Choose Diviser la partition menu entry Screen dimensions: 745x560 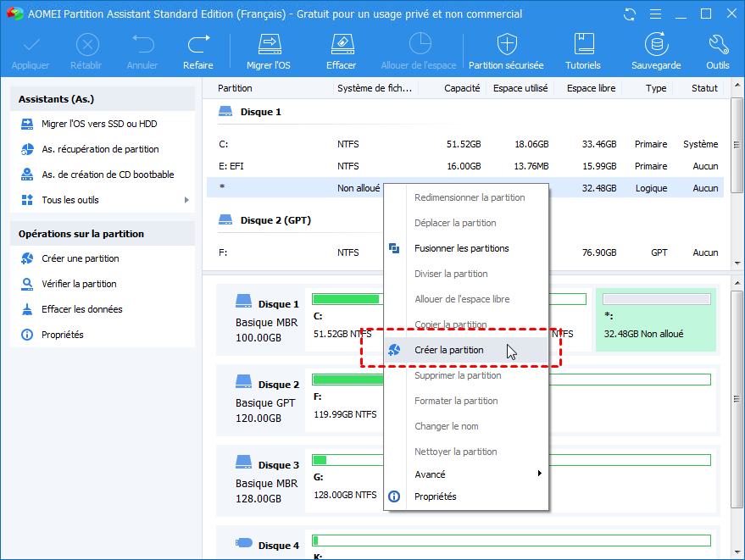465,274
